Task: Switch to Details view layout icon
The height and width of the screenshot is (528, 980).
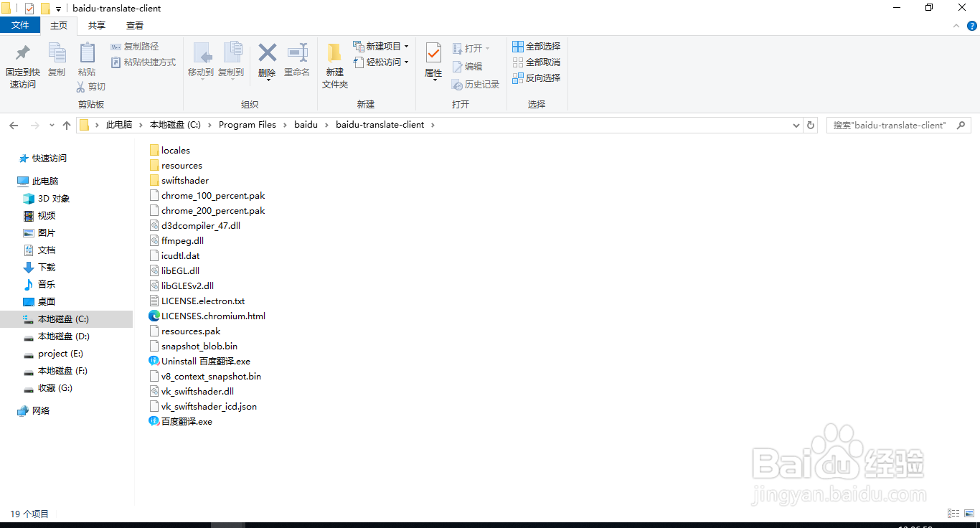Action: pos(953,514)
